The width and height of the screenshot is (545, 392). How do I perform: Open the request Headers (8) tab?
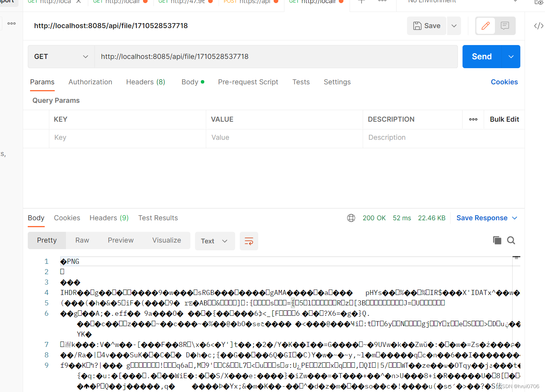146,82
